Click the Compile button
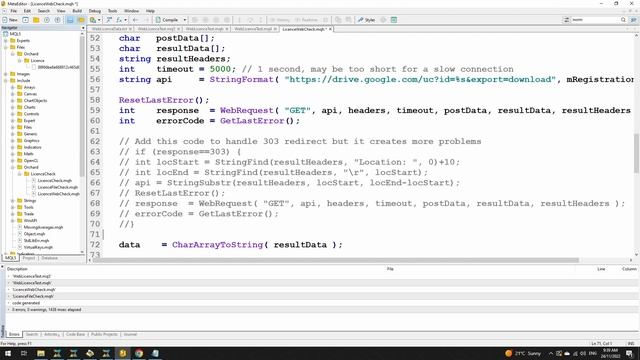 click(x=167, y=20)
